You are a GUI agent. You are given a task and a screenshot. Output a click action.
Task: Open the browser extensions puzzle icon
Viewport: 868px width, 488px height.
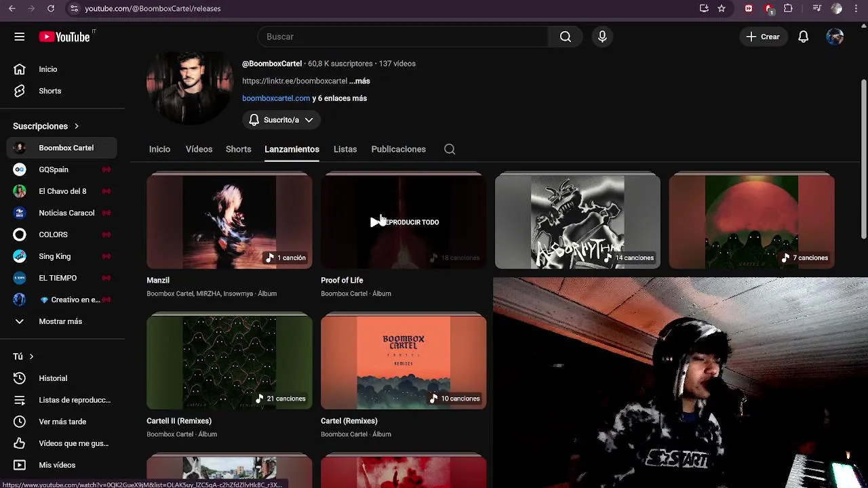click(x=788, y=8)
